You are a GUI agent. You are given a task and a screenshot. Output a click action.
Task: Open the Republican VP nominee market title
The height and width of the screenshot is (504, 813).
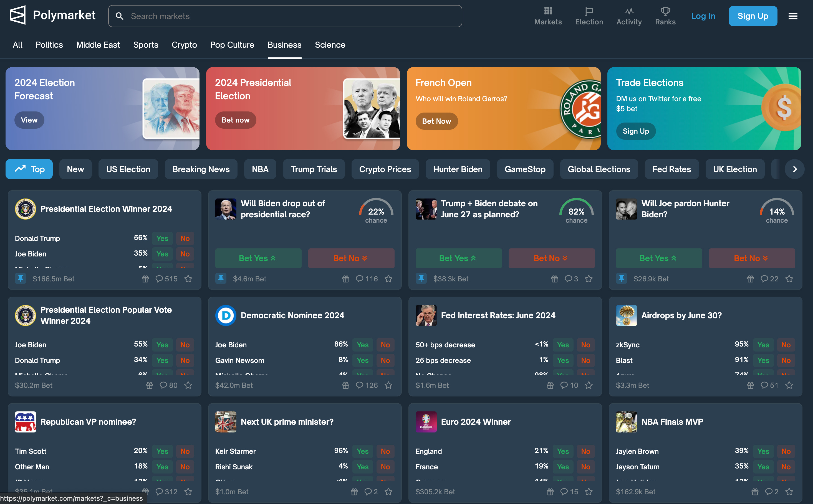click(x=88, y=422)
